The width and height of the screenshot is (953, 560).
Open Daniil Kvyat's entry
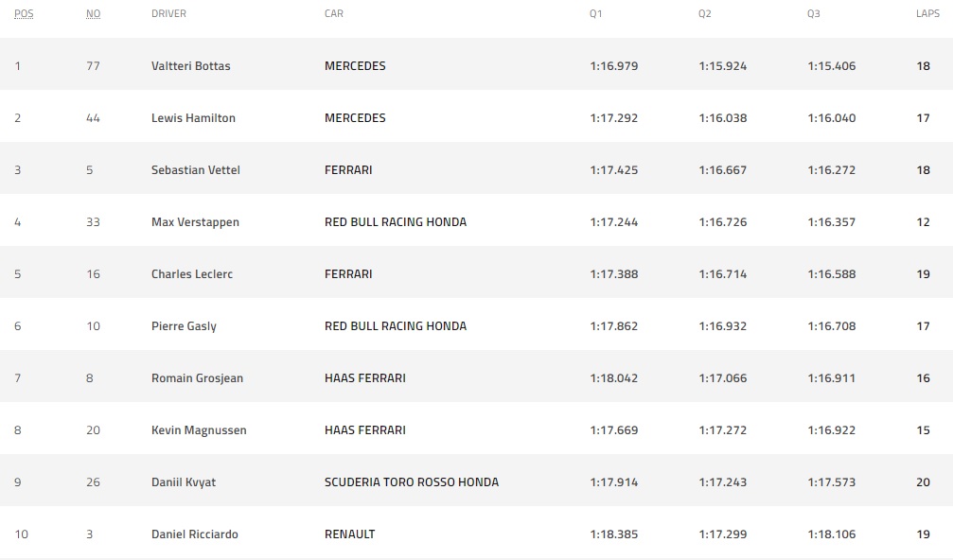tap(184, 482)
